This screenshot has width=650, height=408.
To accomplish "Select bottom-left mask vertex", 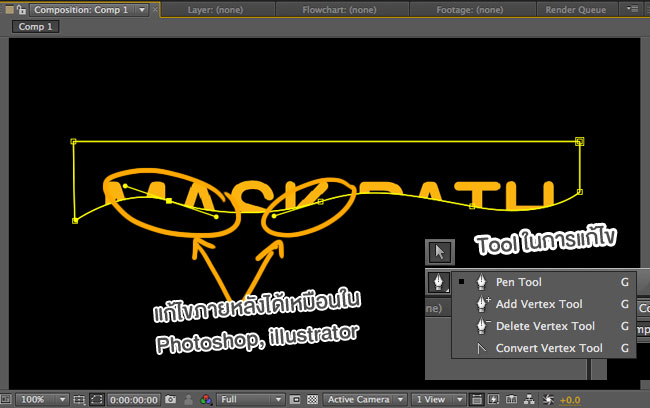I will pyautogui.click(x=75, y=221).
